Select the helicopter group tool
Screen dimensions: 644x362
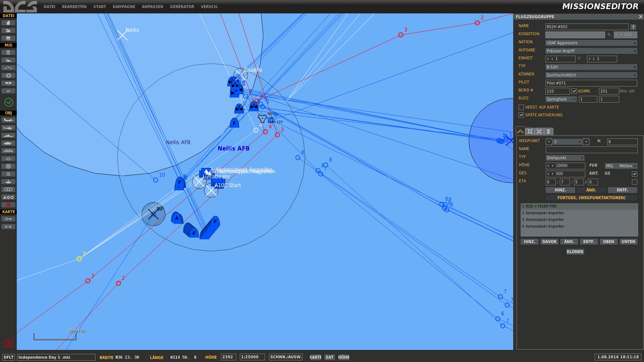point(8,128)
